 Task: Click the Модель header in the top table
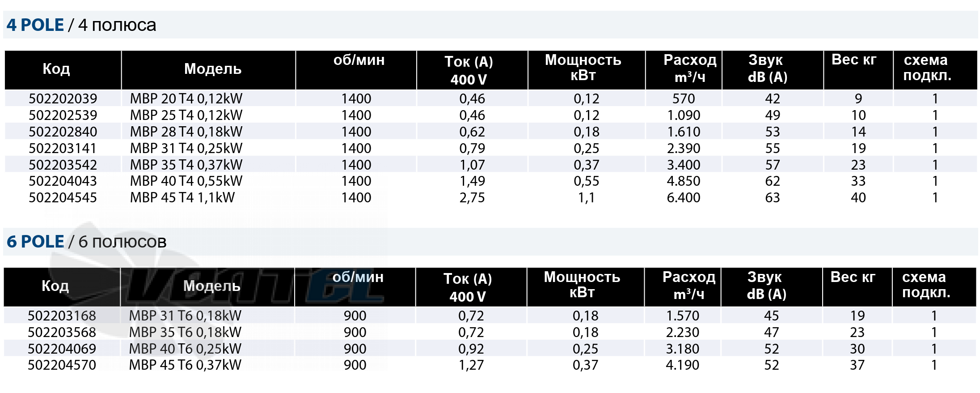coord(213,69)
